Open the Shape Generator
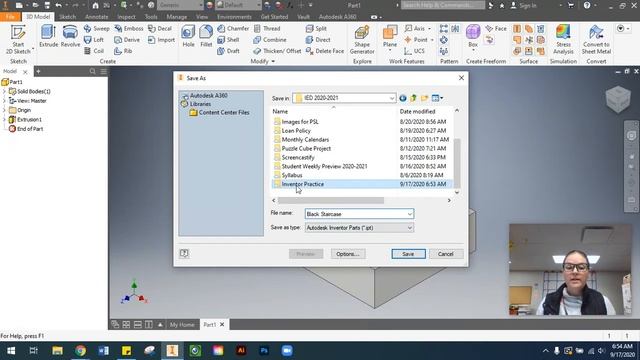The height and width of the screenshot is (360, 640). coord(362,40)
